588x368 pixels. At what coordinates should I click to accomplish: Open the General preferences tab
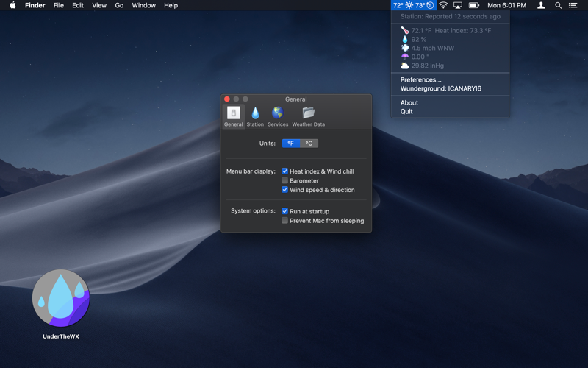(x=233, y=117)
